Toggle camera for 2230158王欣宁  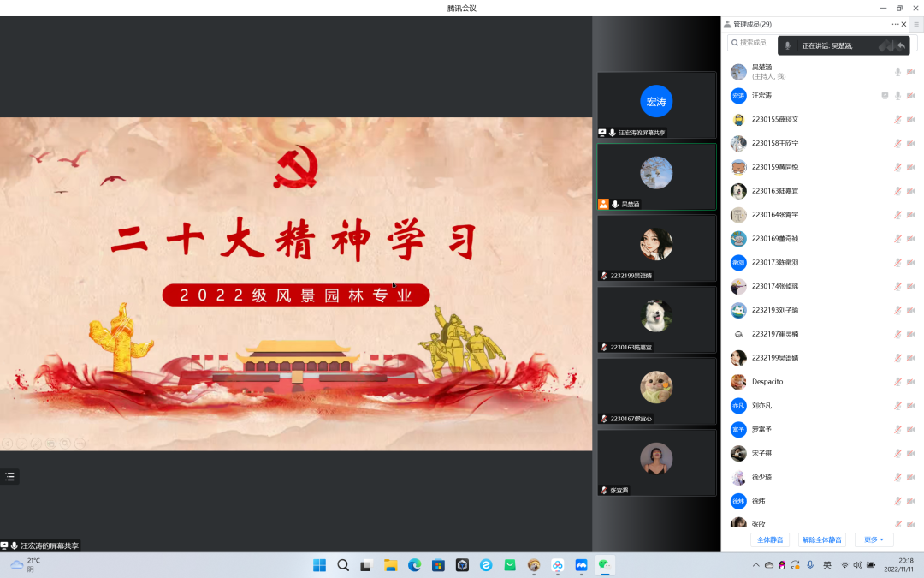pyautogui.click(x=910, y=144)
